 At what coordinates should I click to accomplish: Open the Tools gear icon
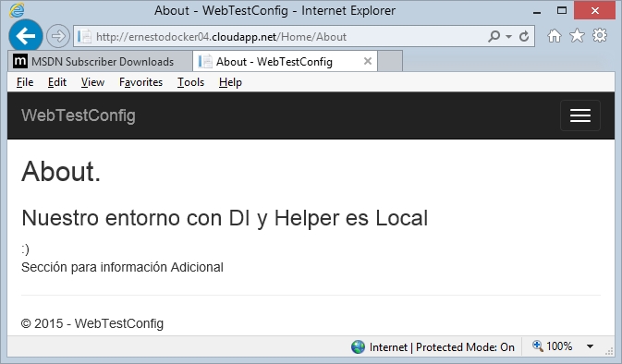600,35
